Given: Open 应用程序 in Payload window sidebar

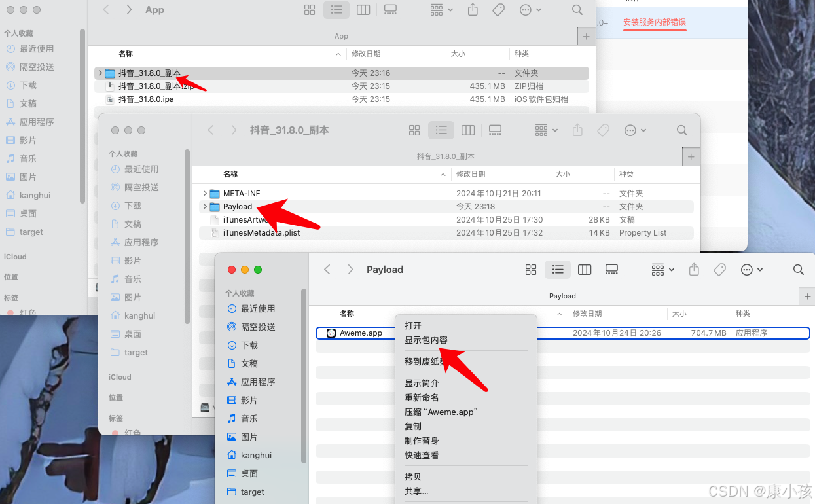Looking at the screenshot, I should coord(251,382).
